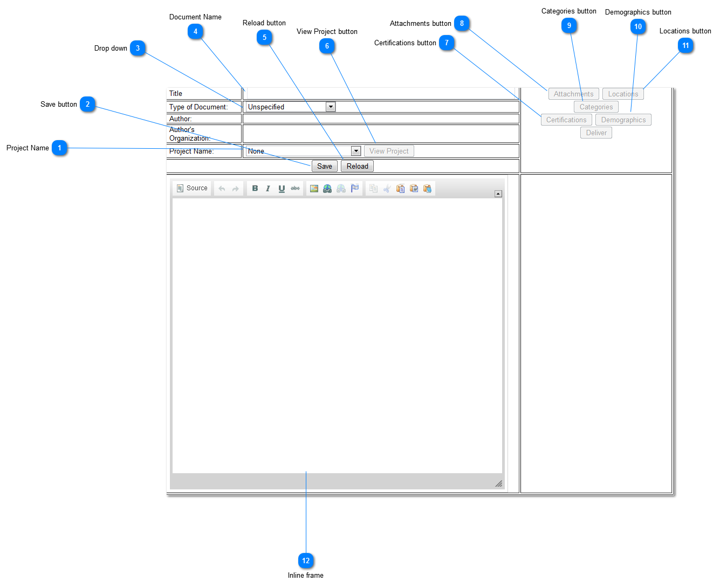
Task: Apply strikethrough formatting
Action: click(x=295, y=188)
